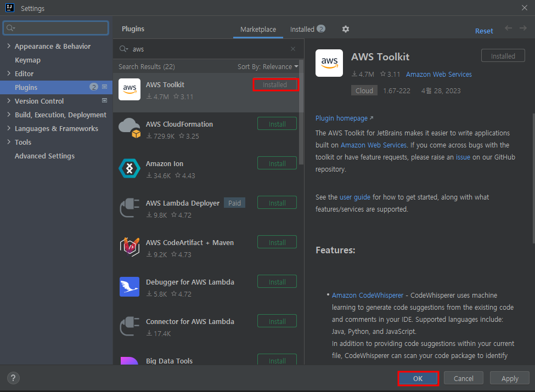
Task: Click the AWS Toolkit logo in results list
Action: tap(129, 89)
